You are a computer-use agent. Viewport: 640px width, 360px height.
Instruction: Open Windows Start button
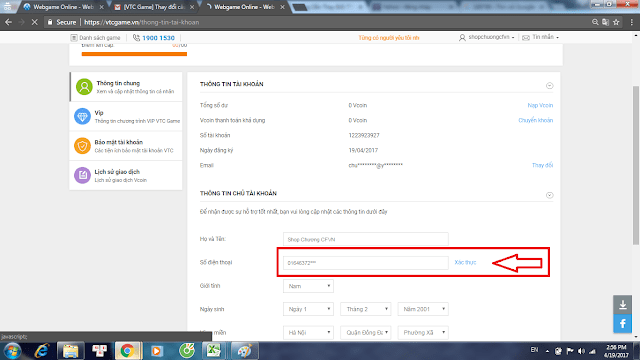pyautogui.click(x=12, y=351)
